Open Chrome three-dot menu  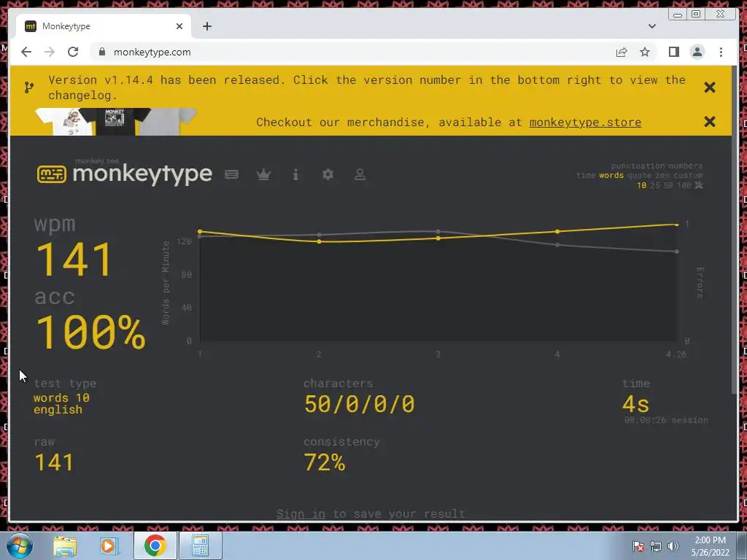tap(721, 52)
